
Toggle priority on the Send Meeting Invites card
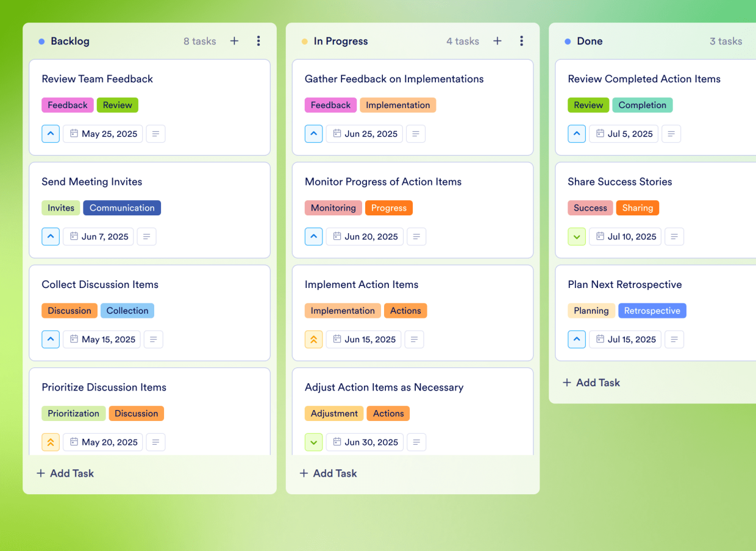[x=51, y=236]
